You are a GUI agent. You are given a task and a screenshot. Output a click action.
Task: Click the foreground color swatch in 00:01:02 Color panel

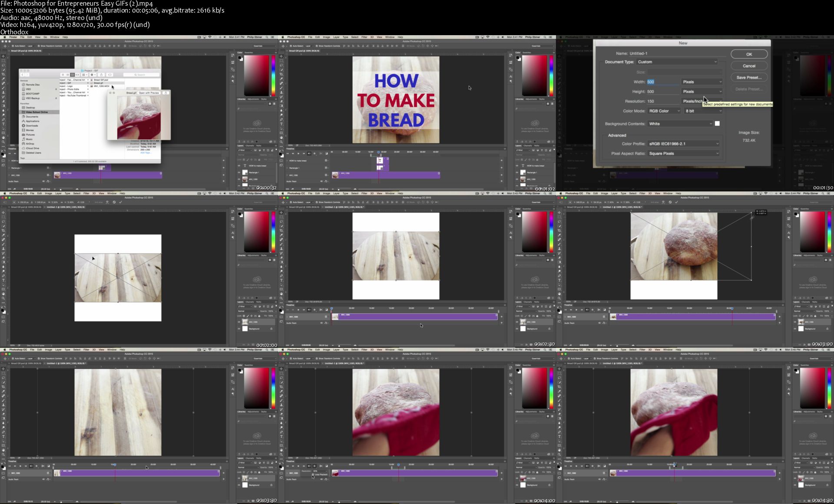tap(517, 57)
